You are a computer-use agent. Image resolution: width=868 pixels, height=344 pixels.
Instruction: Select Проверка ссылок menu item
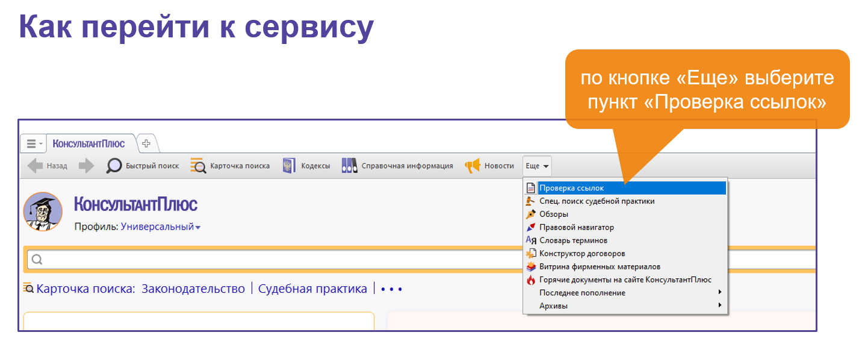pyautogui.click(x=571, y=188)
